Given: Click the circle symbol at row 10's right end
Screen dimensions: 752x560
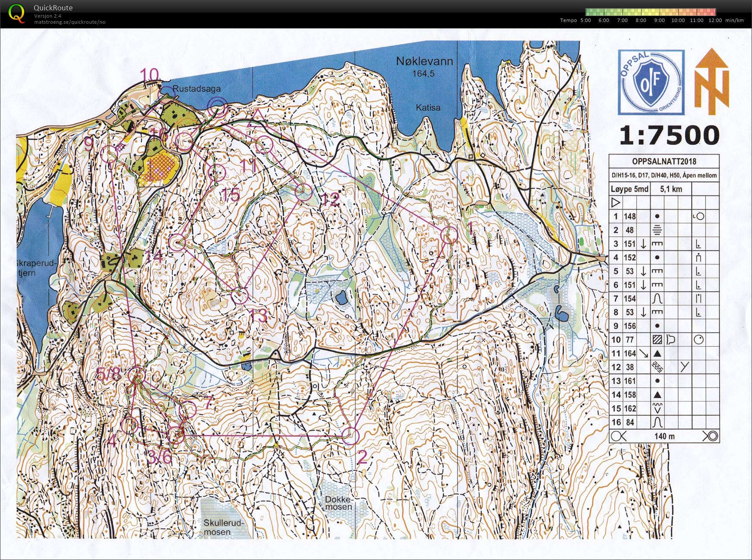Looking at the screenshot, I should (x=698, y=340).
